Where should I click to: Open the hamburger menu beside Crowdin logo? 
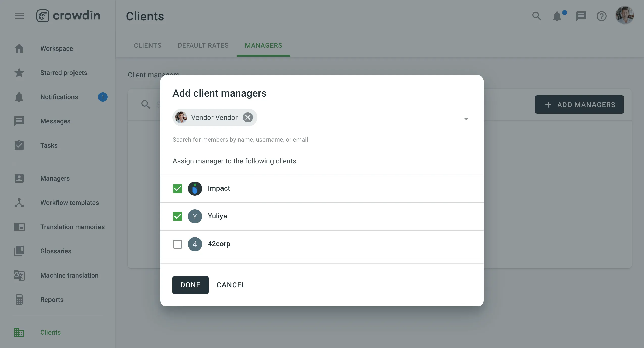pos(19,16)
